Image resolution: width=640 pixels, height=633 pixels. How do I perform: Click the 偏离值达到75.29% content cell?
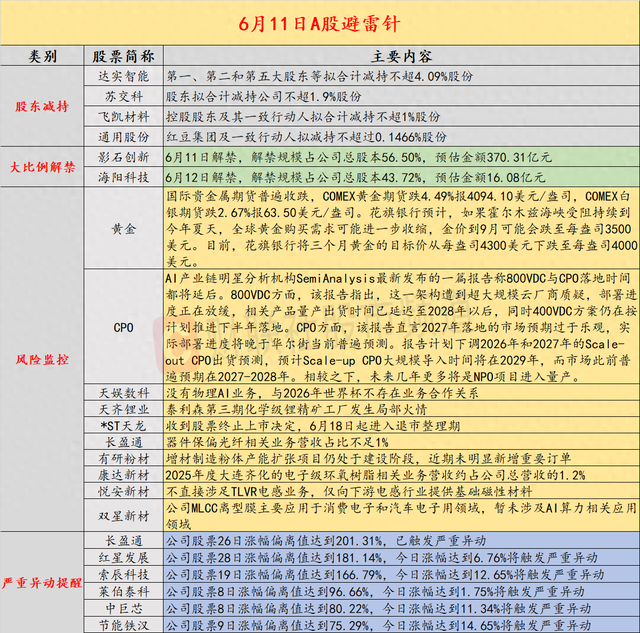click(x=401, y=625)
